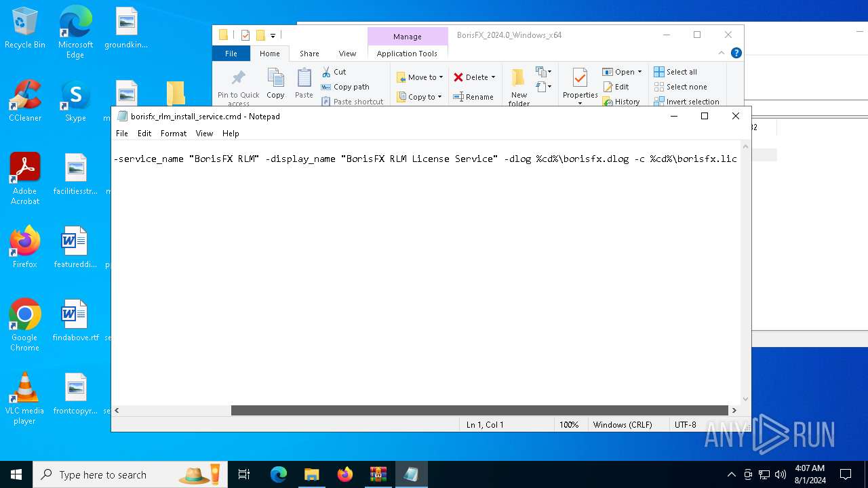Open the Notepad View menu
The width and height of the screenshot is (868, 488).
tap(204, 134)
